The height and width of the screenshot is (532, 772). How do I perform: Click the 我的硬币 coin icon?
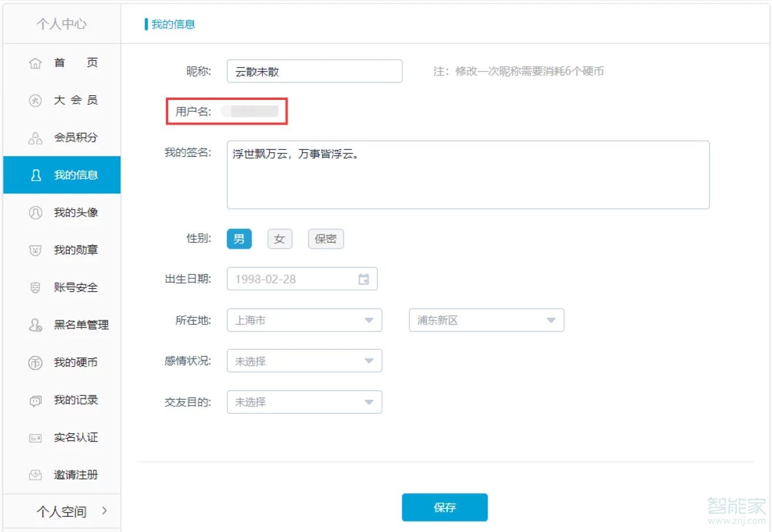36,363
